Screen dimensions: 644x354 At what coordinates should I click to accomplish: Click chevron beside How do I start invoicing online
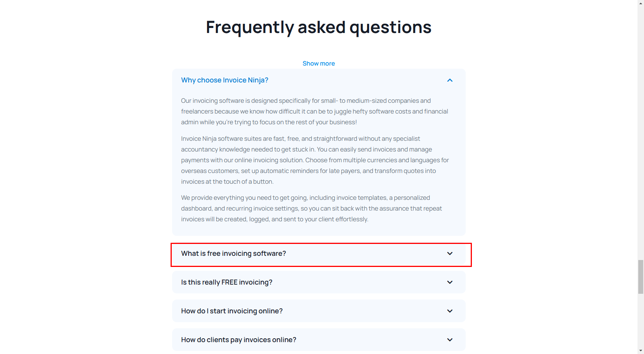(450, 311)
